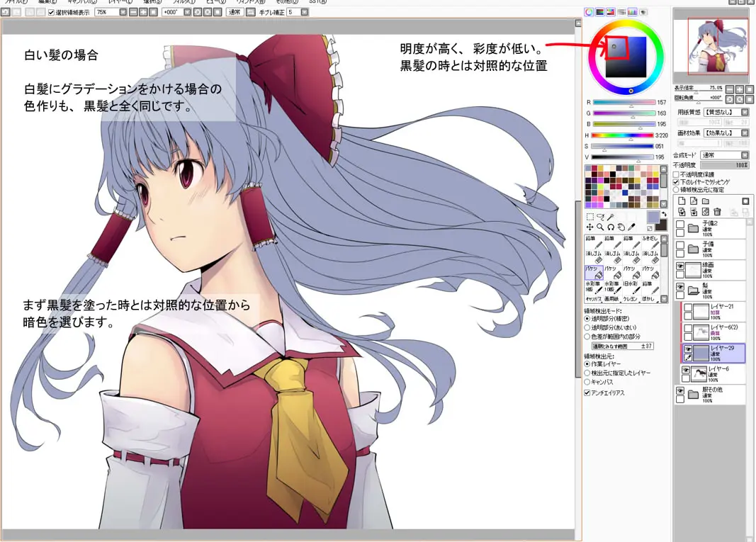The height and width of the screenshot is (542, 756).
Task: Show the color wheel panel
Action: (589, 12)
